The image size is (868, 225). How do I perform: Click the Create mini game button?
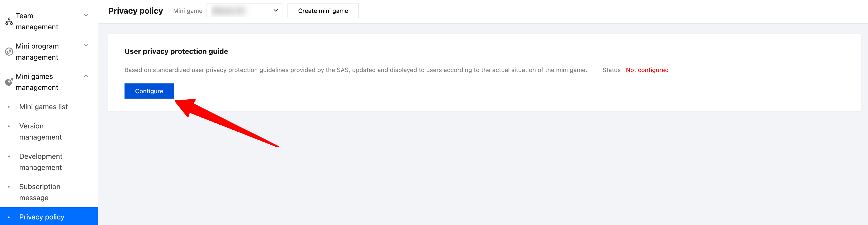(323, 11)
